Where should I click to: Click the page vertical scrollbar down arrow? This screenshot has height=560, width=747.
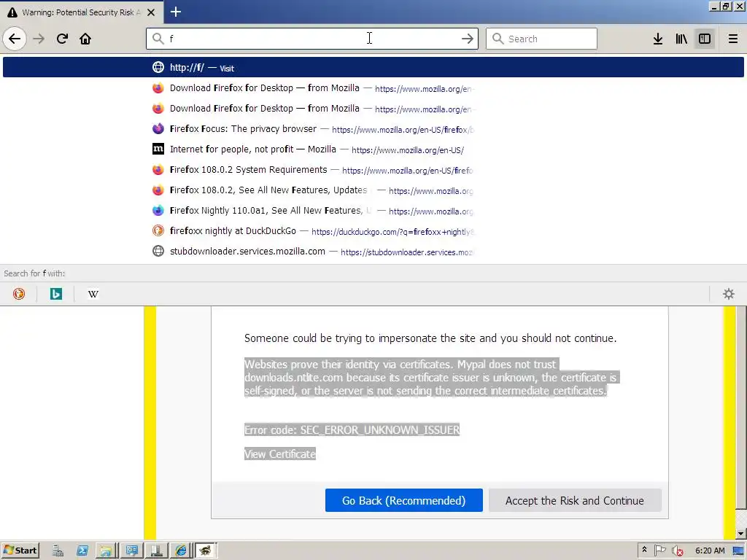click(x=741, y=534)
